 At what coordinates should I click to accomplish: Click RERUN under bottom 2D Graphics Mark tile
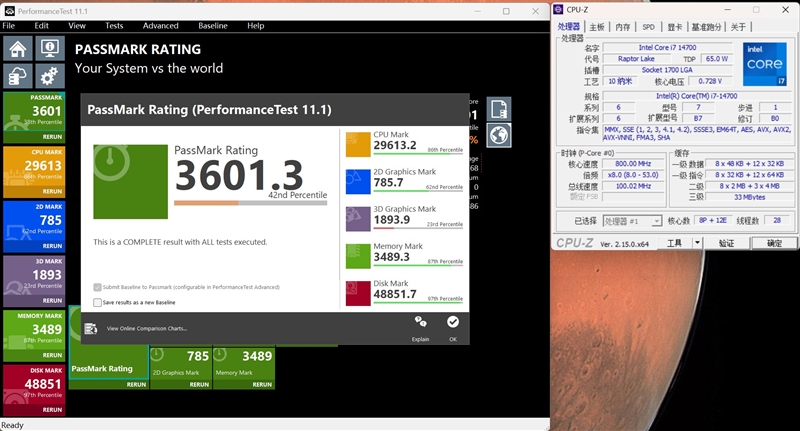tap(199, 385)
